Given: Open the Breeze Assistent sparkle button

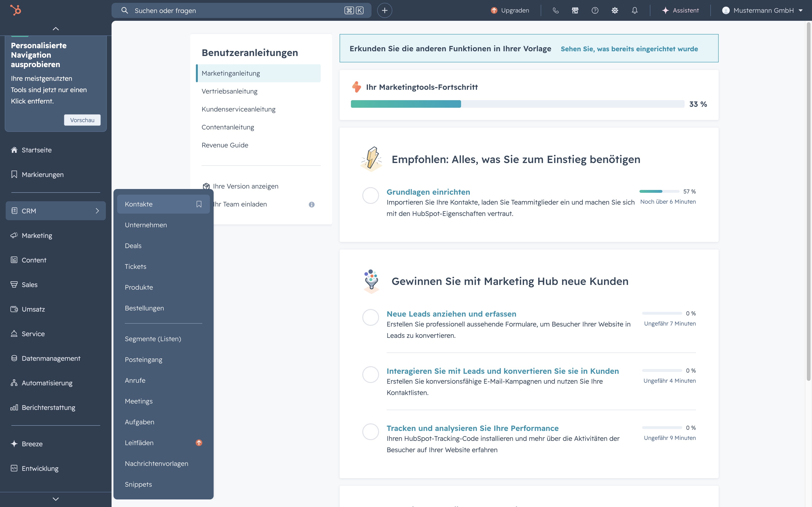Looking at the screenshot, I should [x=681, y=10].
